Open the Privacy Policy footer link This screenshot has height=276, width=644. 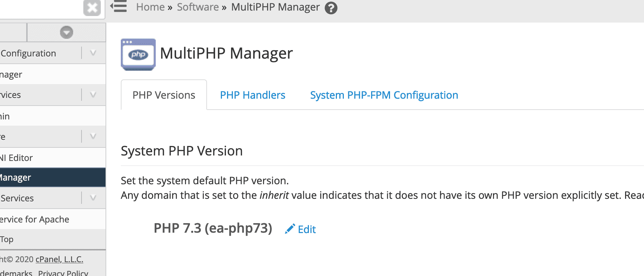(63, 273)
